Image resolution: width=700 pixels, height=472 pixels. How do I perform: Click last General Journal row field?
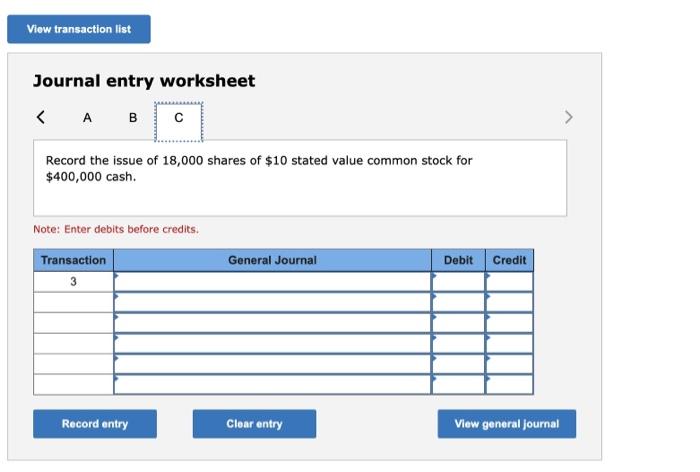272,384
